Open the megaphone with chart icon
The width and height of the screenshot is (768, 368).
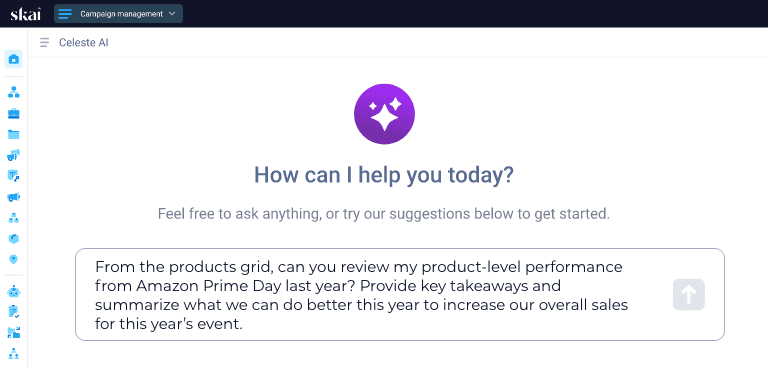14,155
